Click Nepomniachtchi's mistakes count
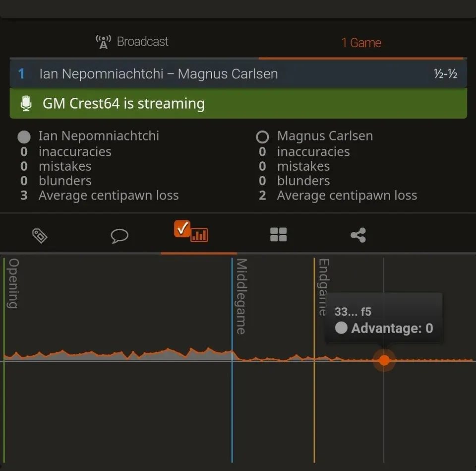This screenshot has width=476, height=471. click(x=24, y=166)
